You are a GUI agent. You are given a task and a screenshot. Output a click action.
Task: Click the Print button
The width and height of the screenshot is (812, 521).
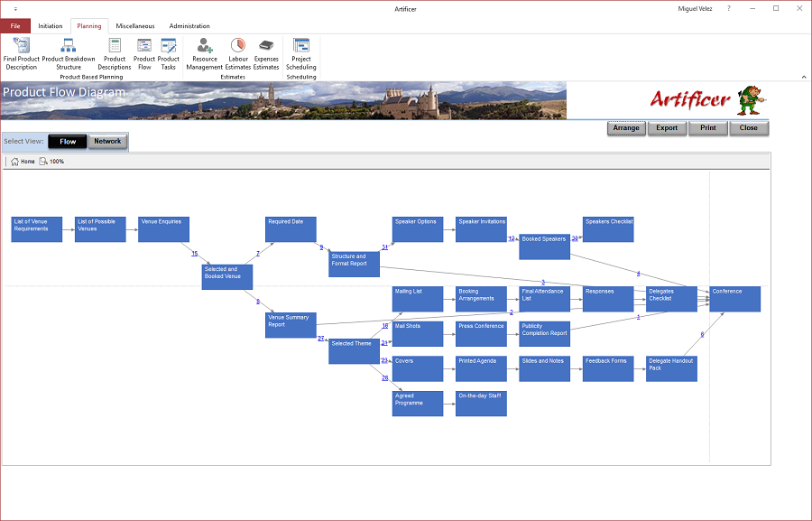[x=708, y=128]
